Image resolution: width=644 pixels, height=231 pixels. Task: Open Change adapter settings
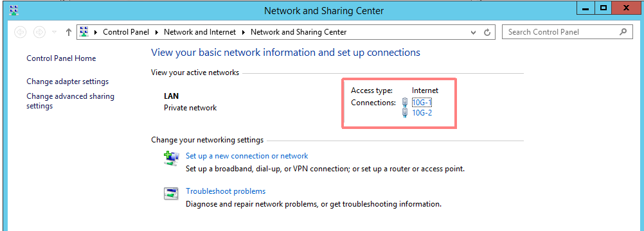click(x=67, y=81)
